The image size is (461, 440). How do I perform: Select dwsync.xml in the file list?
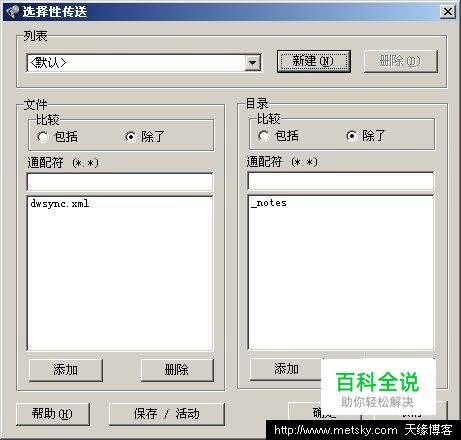coord(60,204)
